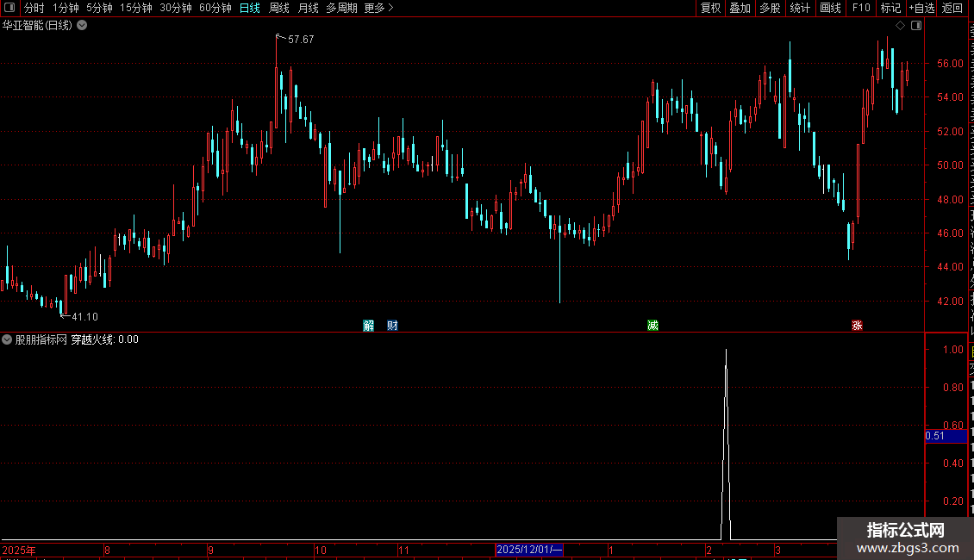Viewport: 974px width, 560px height.
Task: Open the 多周期 multi-period view
Action: coord(341,8)
